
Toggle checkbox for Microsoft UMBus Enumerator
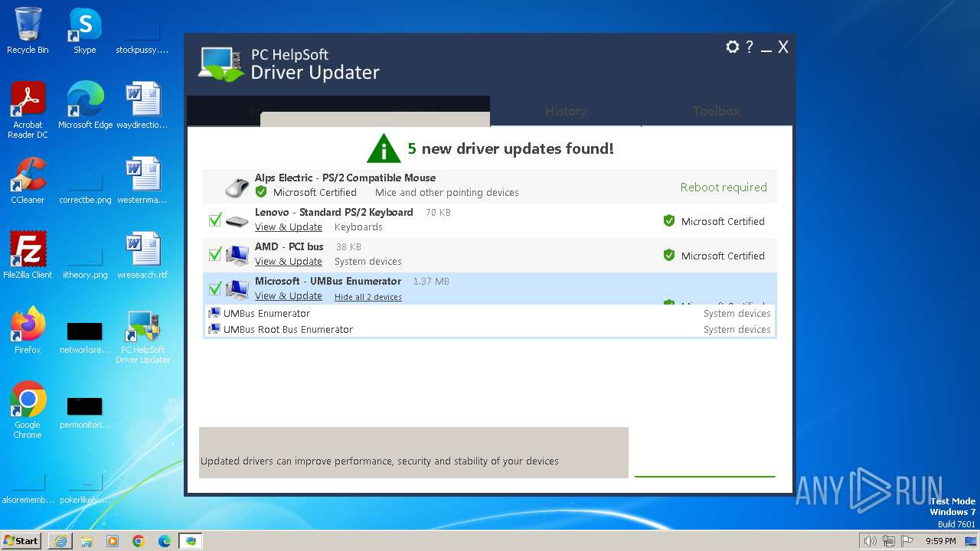pos(215,289)
